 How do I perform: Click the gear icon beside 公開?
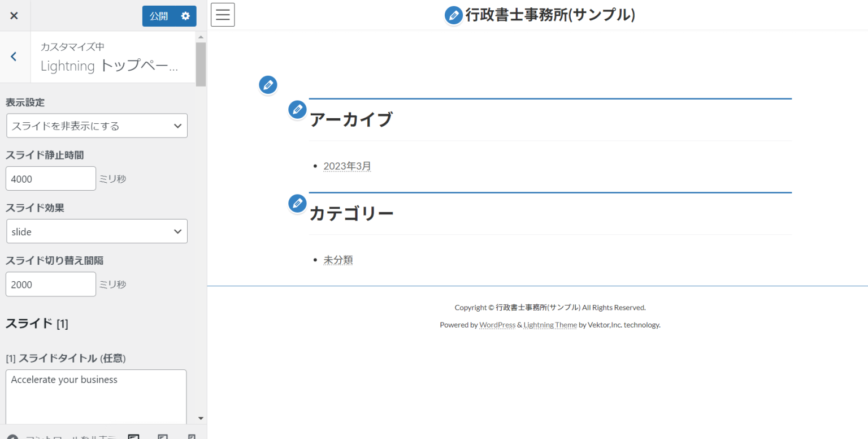[185, 16]
